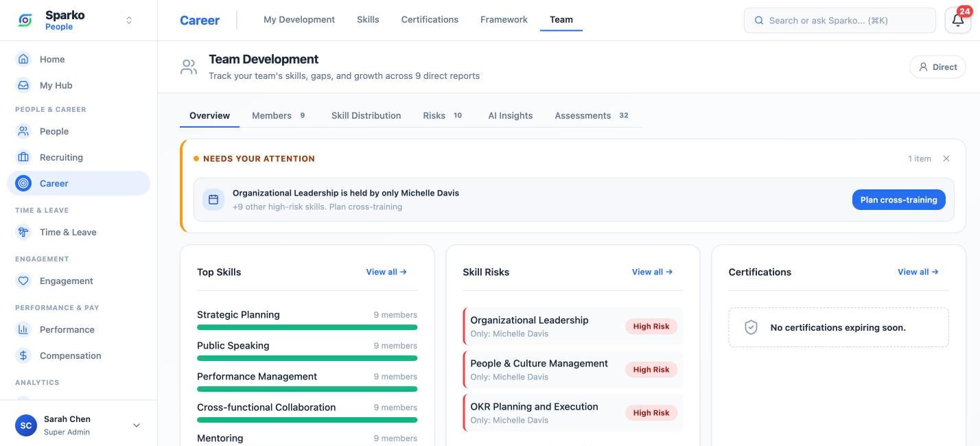This screenshot has width=980, height=446.
Task: Open the Skills top tab
Action: tap(368, 20)
